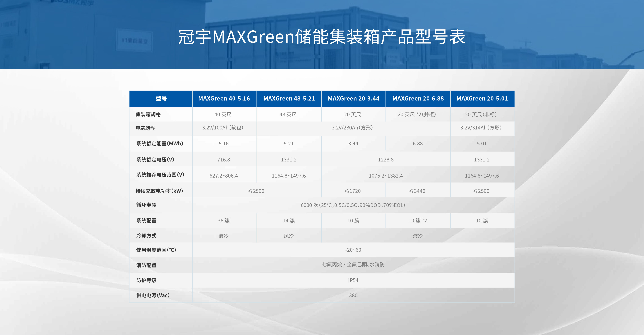Click the 供电电源(Vac) row label

click(153, 296)
